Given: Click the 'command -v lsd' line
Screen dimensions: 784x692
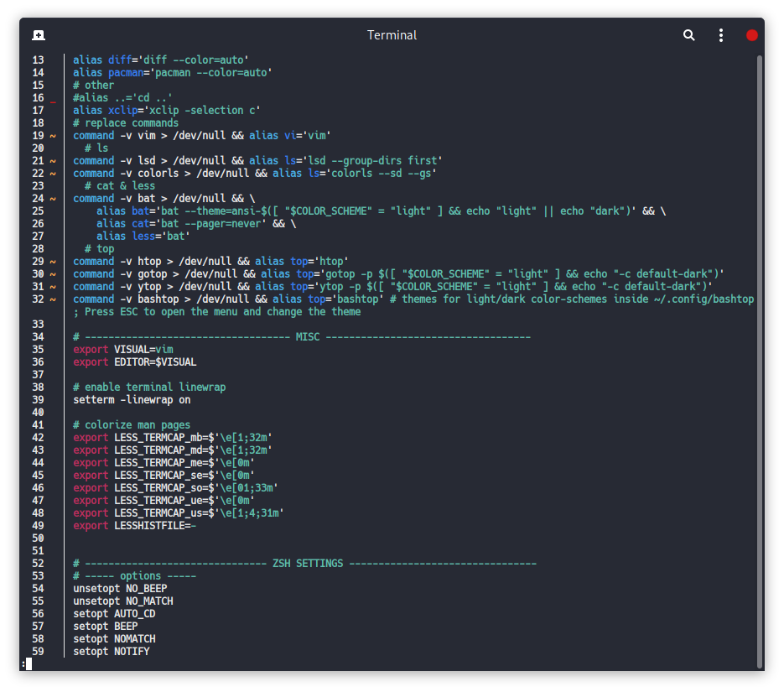Looking at the screenshot, I should [257, 160].
